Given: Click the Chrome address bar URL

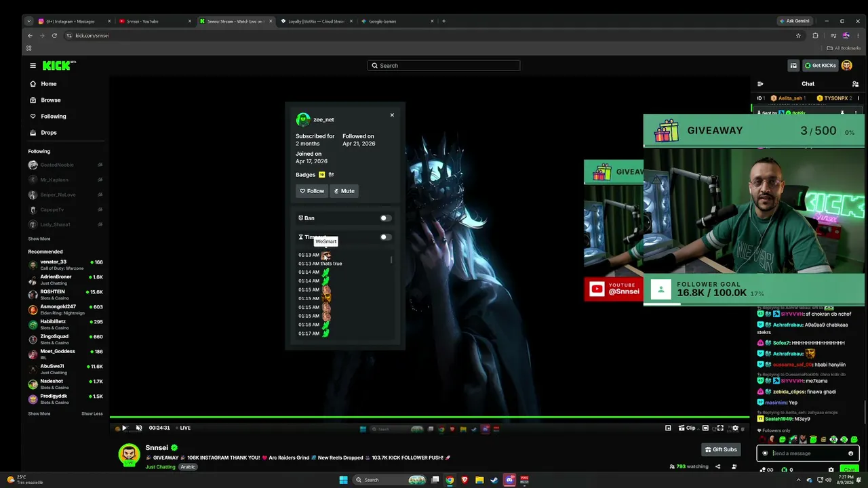Looking at the screenshot, I should pyautogui.click(x=92, y=35).
